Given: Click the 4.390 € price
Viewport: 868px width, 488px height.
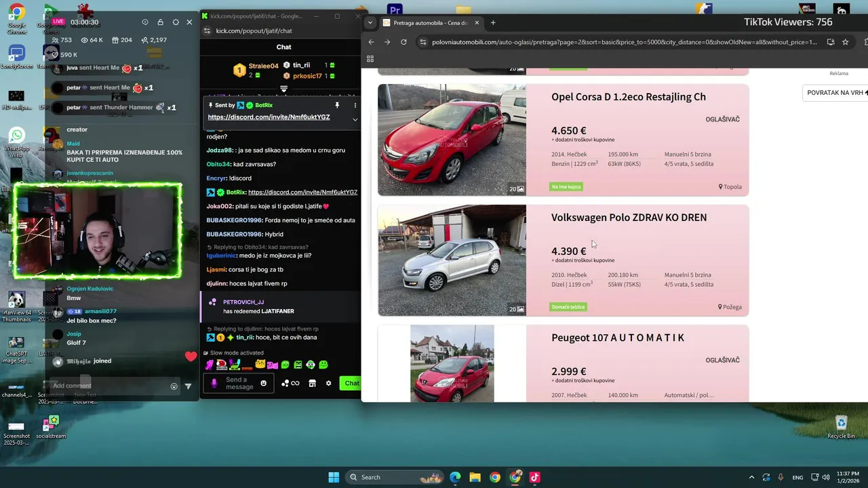Looking at the screenshot, I should (568, 251).
